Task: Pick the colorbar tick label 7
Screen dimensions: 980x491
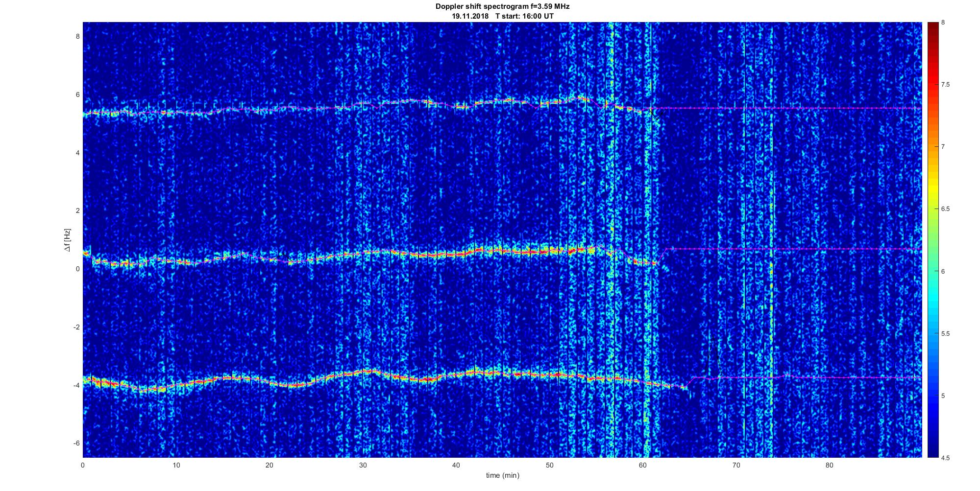Action: 943,147
